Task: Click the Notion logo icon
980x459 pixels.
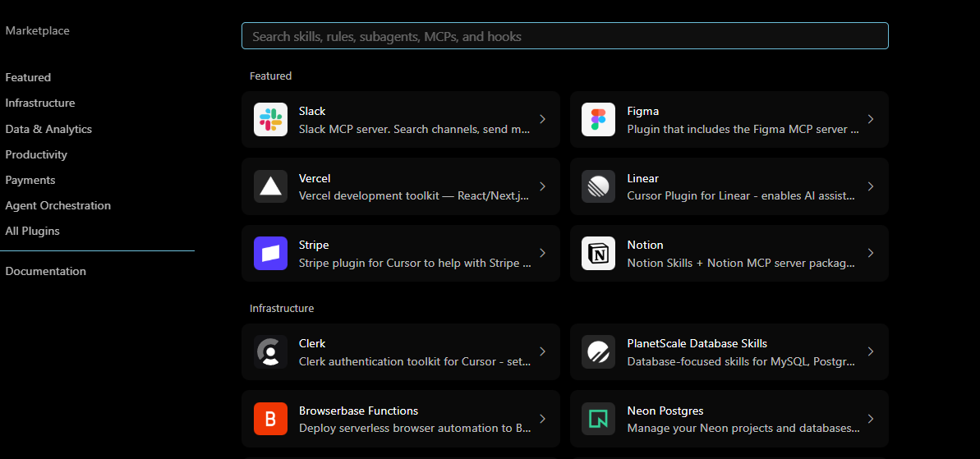Action: point(598,253)
